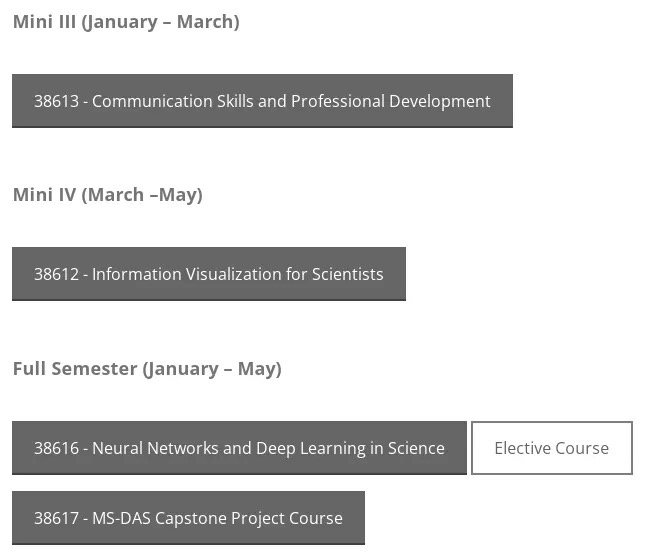
Task: Select the Deep Learning in Science course
Action: tap(239, 448)
